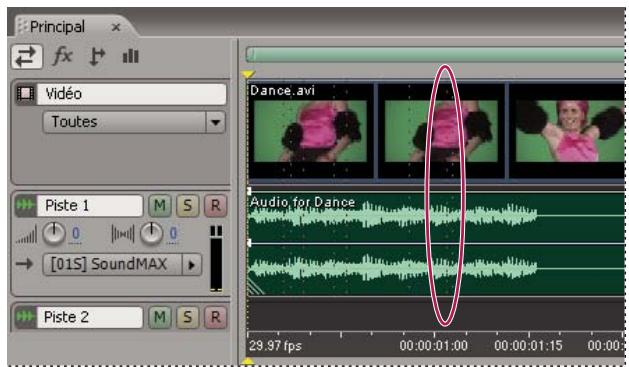Viewport: 629px width, 367px height.
Task: Select the first Dance.avi video thumbnail
Action: point(310,131)
